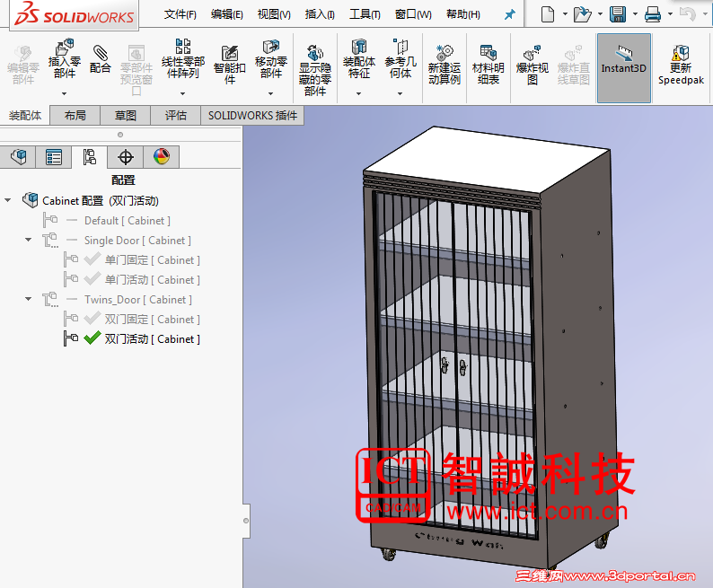Click the SOLIDWORKS logo

pos(75,13)
